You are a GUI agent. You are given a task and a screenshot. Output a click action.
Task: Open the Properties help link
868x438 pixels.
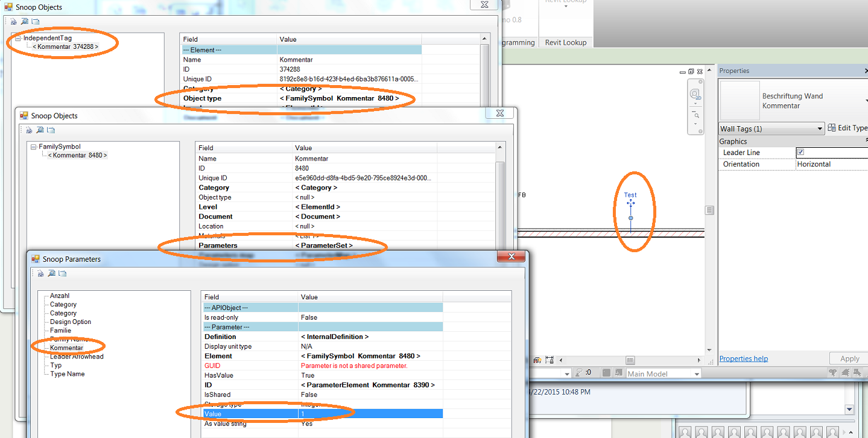pos(743,358)
